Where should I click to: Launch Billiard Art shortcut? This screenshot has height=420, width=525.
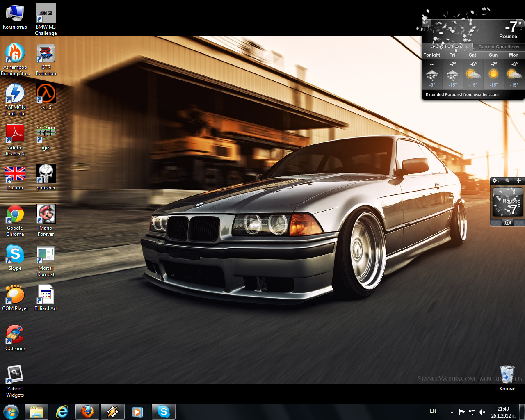tap(46, 298)
